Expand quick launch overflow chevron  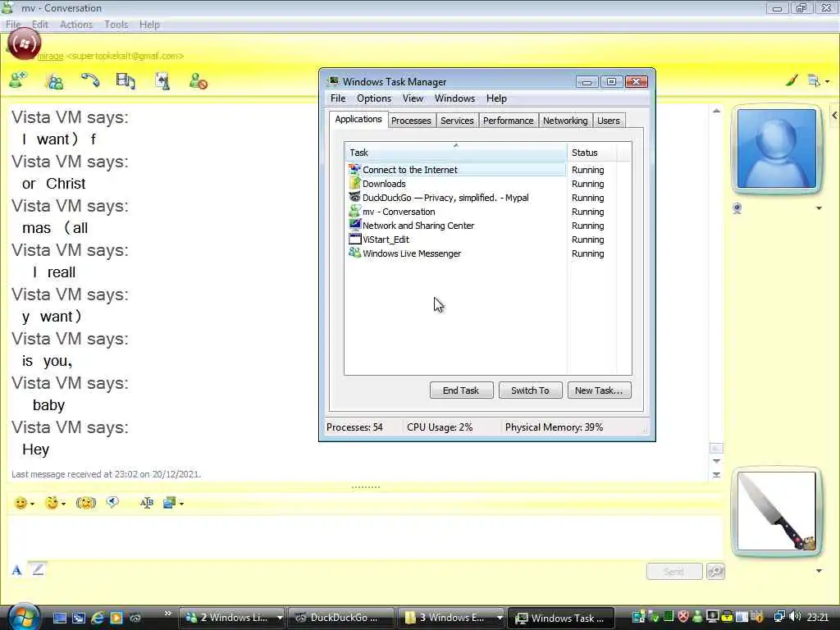167,614
